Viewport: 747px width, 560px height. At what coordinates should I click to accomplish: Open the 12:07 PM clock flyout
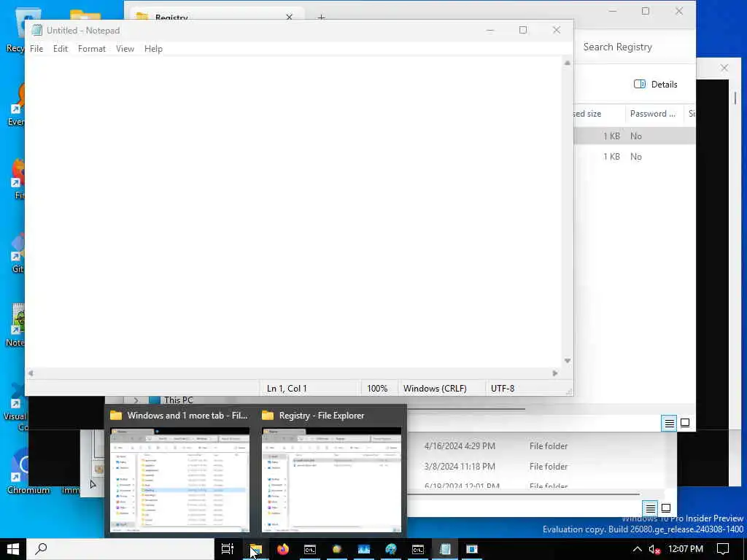[x=686, y=549]
